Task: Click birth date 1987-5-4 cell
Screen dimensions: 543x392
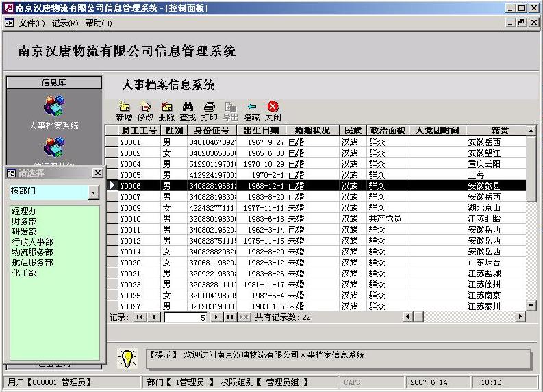Action: 261,296
